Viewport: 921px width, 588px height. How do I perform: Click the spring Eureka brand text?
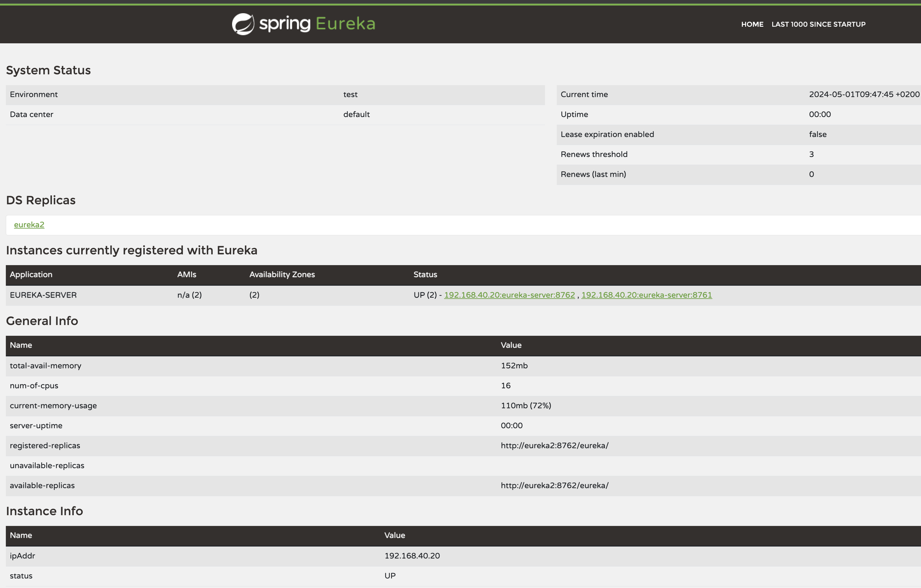click(317, 24)
